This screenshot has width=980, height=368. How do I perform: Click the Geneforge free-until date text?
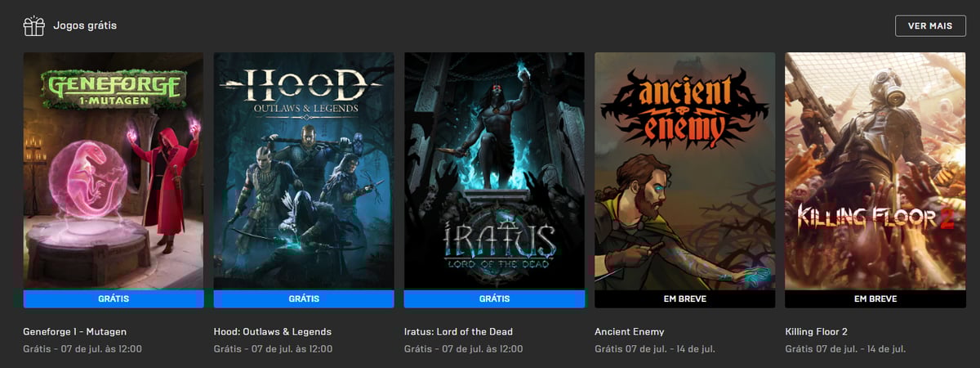pyautogui.click(x=82, y=349)
